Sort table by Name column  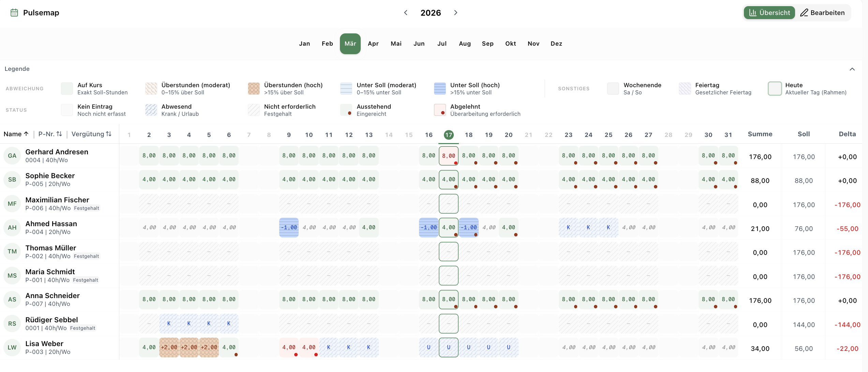click(x=16, y=134)
